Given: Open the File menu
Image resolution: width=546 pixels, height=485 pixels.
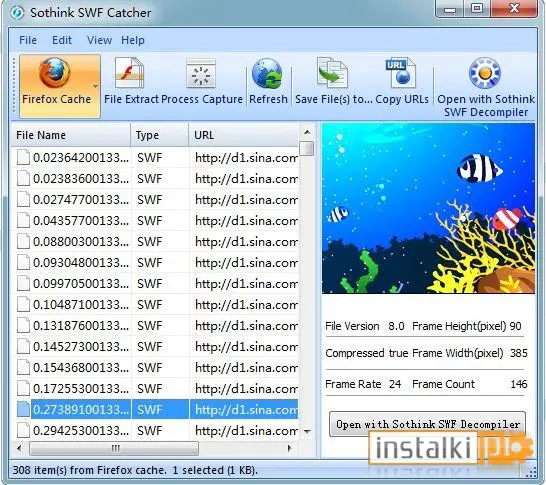Looking at the screenshot, I should coord(28,40).
